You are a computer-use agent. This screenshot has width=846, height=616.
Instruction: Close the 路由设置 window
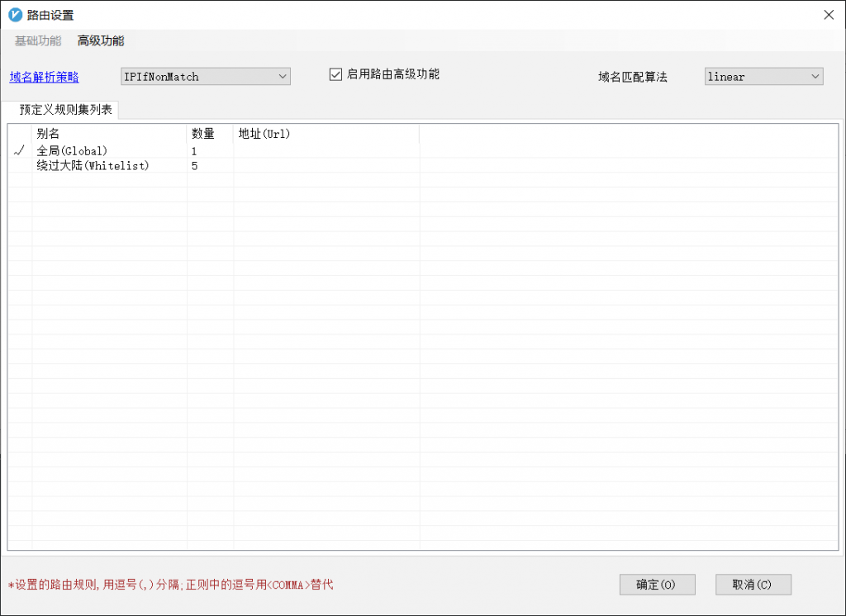[829, 14]
